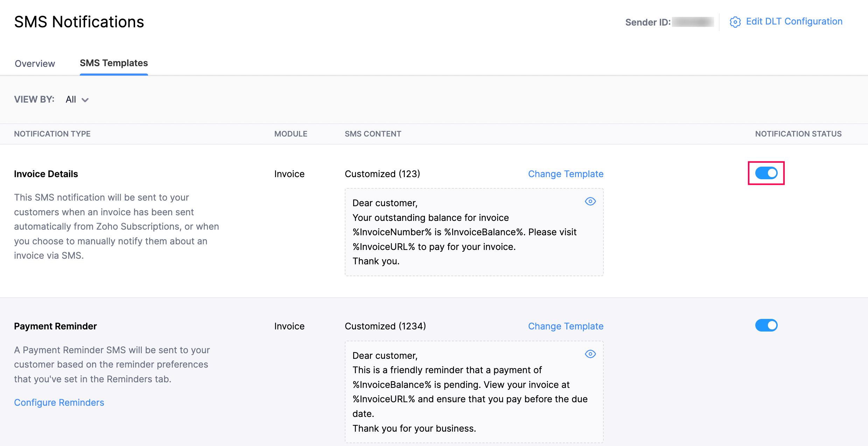Click the chevron next to All
The image size is (868, 446).
tap(85, 100)
